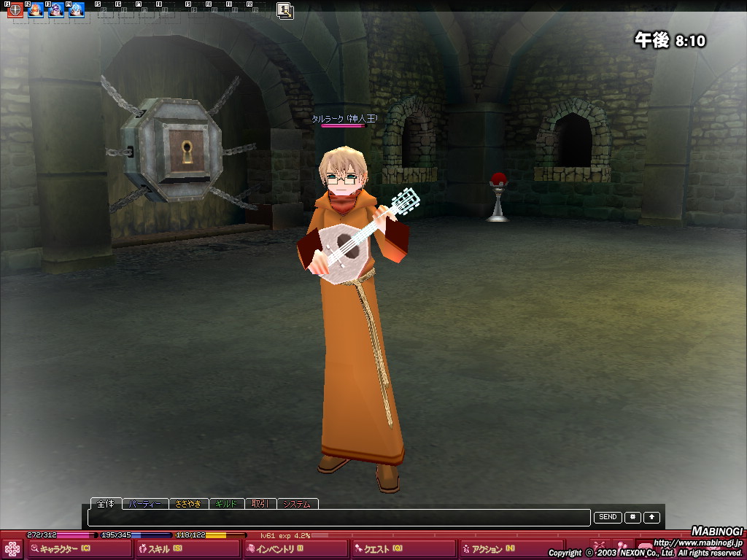Open the 取引 chat tab
747x560 pixels.
click(x=260, y=504)
